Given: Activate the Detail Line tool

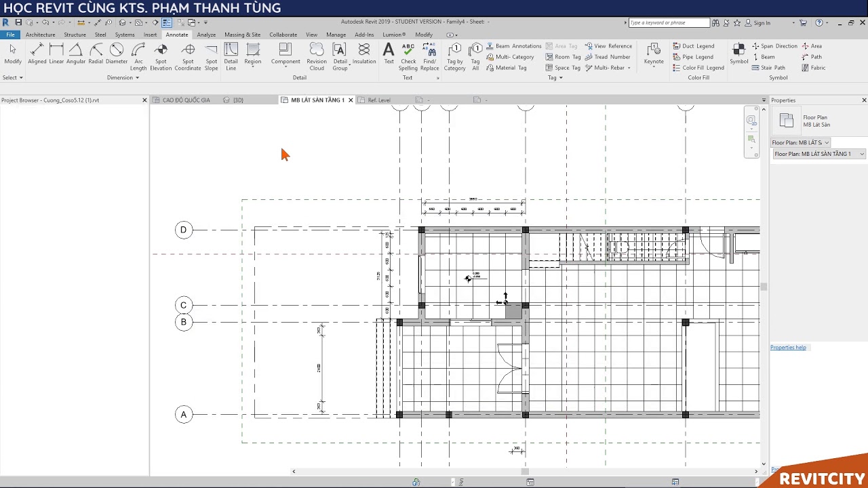Looking at the screenshot, I should [x=231, y=58].
